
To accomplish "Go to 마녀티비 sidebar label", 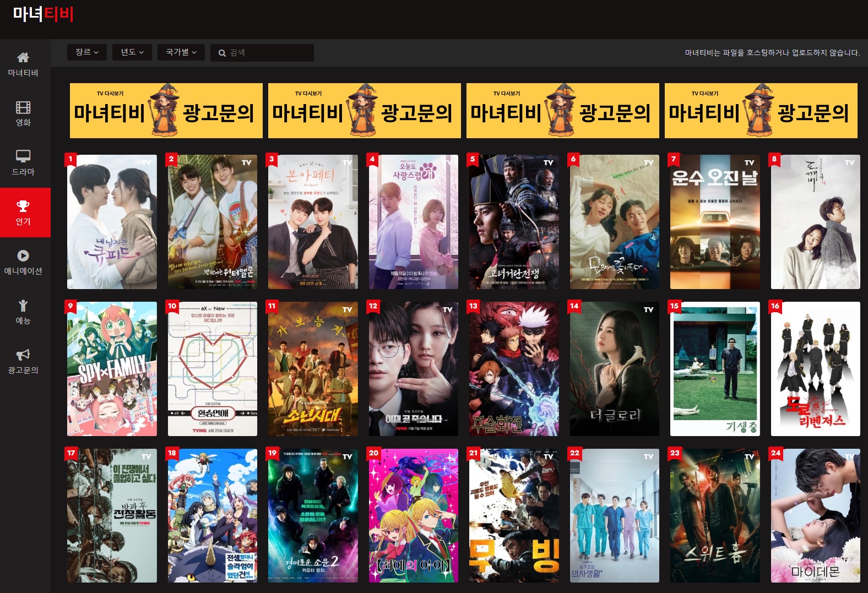I will (x=23, y=73).
